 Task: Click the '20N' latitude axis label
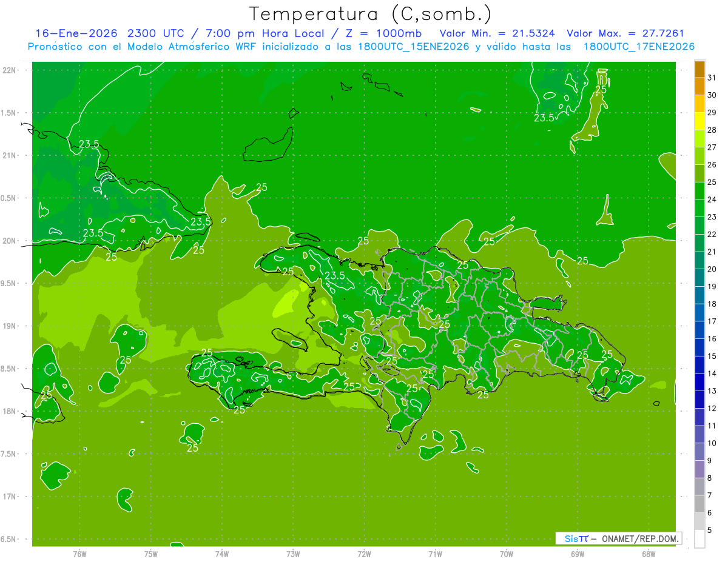click(x=9, y=241)
